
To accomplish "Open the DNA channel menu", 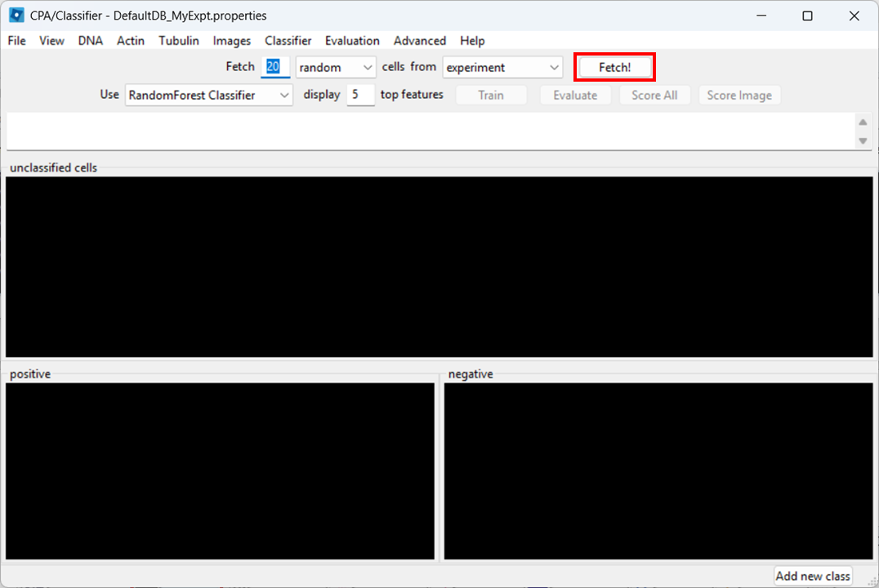I will click(90, 40).
